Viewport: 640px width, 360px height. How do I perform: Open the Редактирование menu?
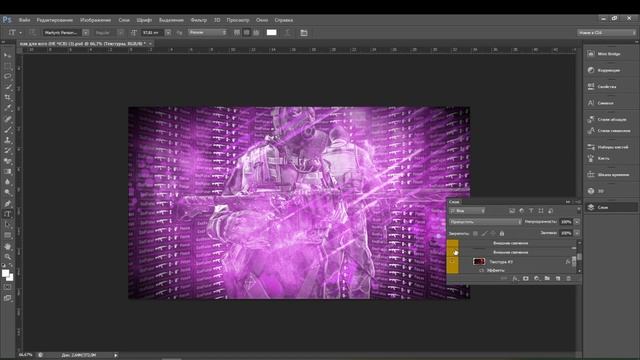pos(55,20)
